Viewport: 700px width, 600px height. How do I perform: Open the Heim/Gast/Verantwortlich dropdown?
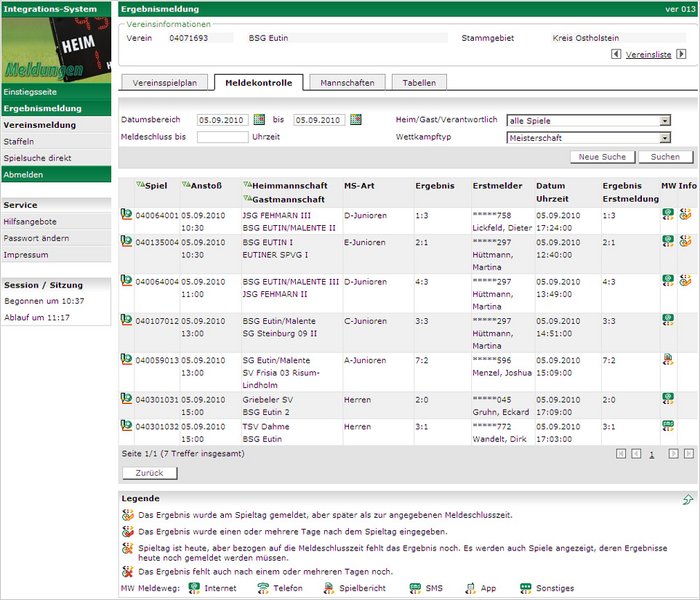(664, 121)
